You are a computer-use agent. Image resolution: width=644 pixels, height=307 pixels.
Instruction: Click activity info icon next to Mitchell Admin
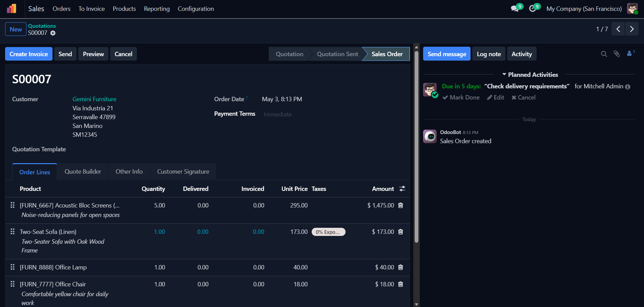pyautogui.click(x=628, y=87)
